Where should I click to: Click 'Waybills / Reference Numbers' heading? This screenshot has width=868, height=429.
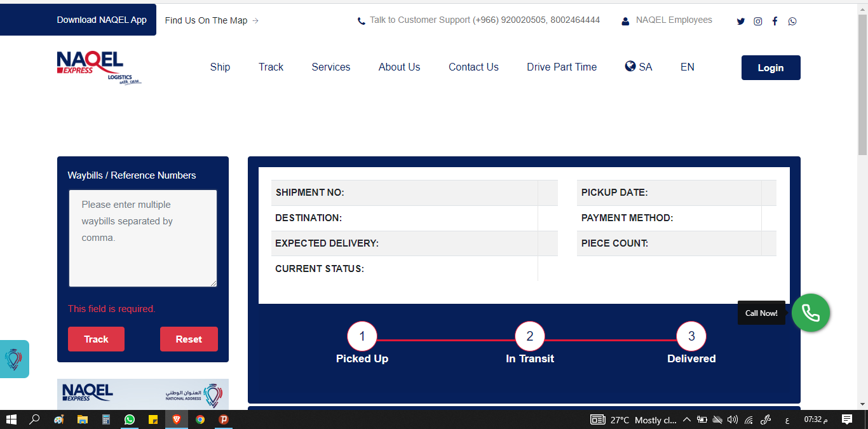tap(132, 175)
